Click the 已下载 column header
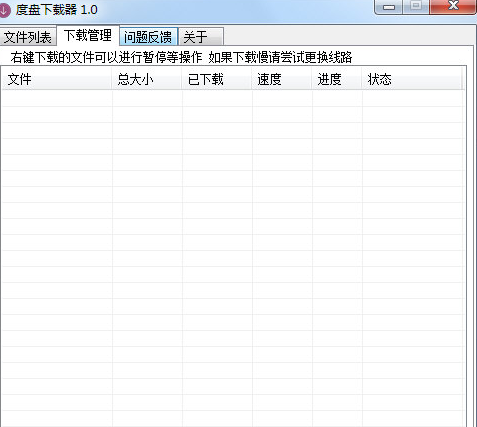 [217, 79]
